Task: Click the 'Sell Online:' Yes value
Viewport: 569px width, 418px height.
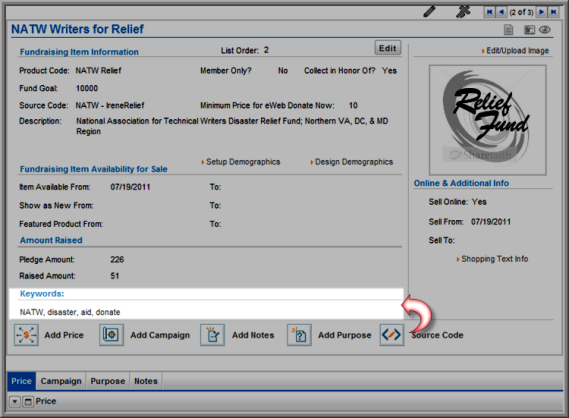Action: 479,202
